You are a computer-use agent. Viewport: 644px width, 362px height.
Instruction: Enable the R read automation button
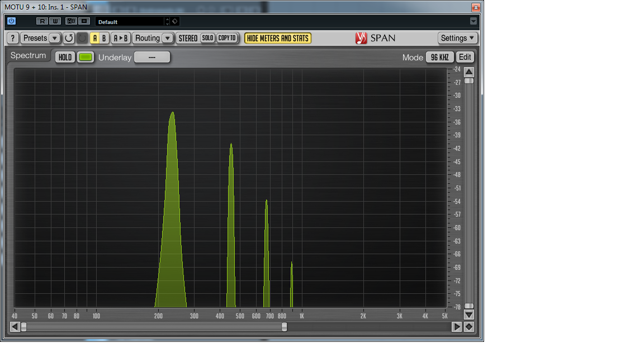pos(42,21)
